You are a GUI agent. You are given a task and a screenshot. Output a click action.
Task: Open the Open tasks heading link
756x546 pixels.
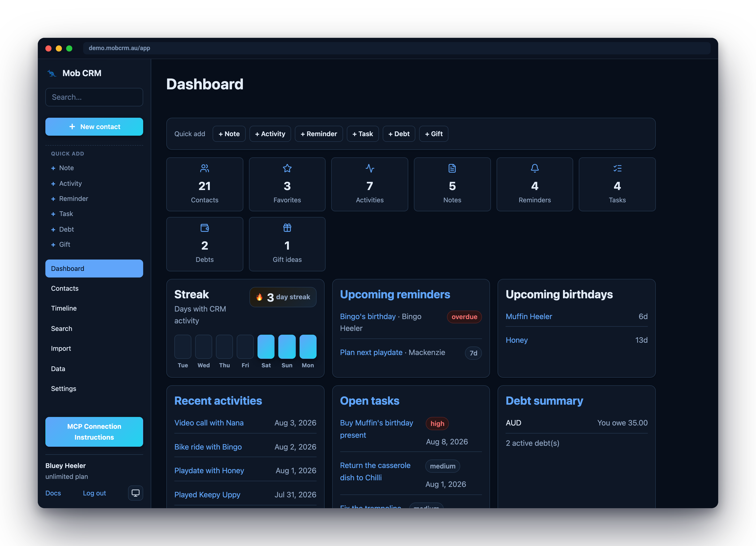[x=369, y=401]
